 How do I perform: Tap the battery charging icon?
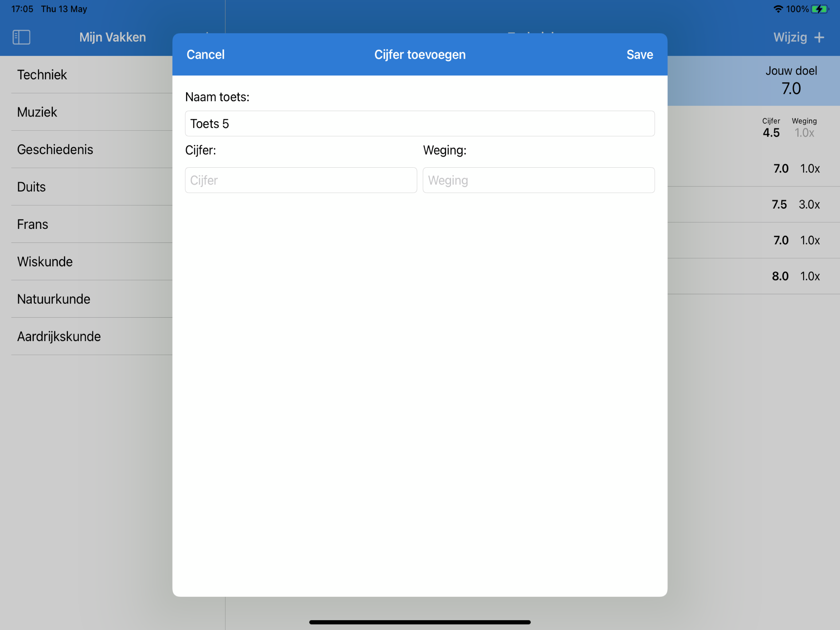819,9
